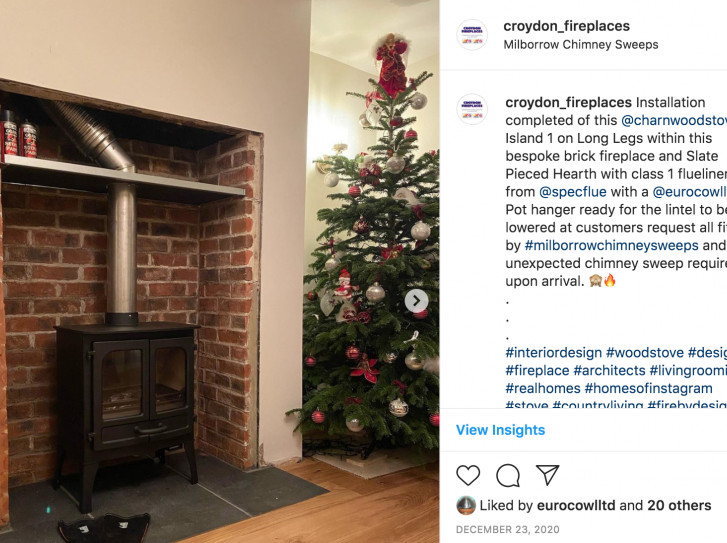Image resolution: width=727 pixels, height=543 pixels.
Task: Open the #interiordesign hashtag
Action: coord(554,352)
